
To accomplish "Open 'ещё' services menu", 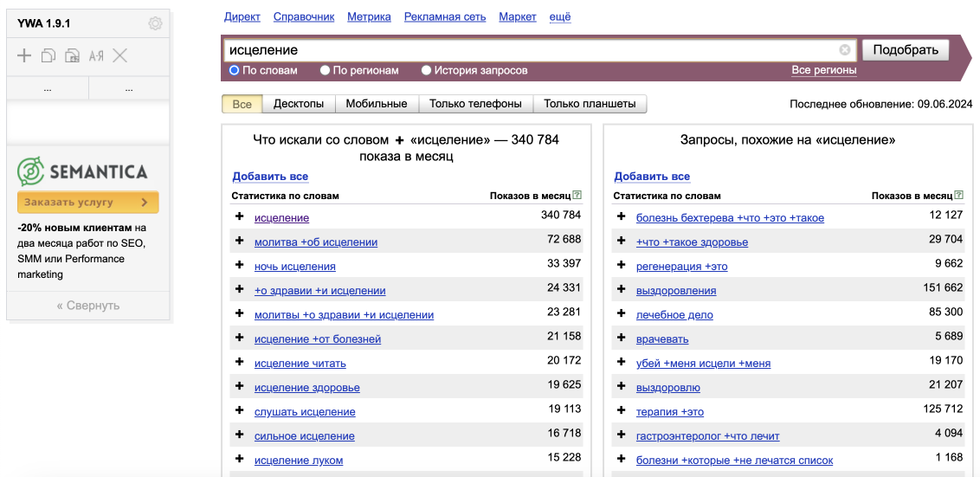I will [x=559, y=16].
